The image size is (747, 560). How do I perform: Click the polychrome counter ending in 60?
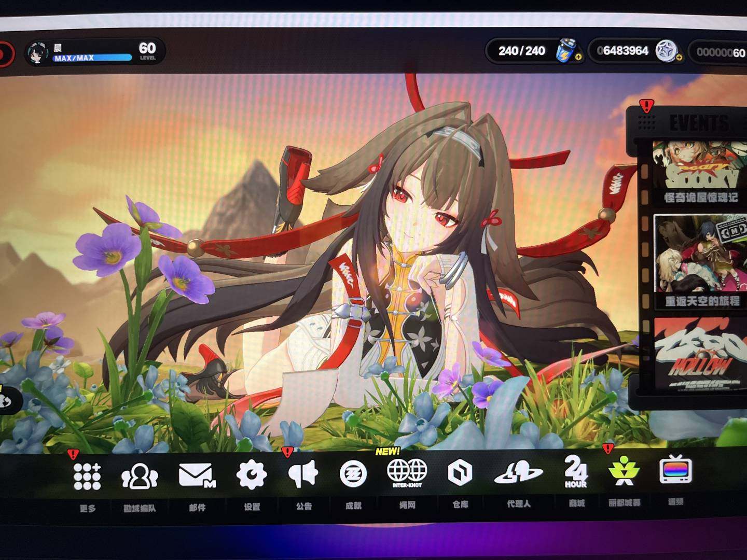(x=721, y=52)
